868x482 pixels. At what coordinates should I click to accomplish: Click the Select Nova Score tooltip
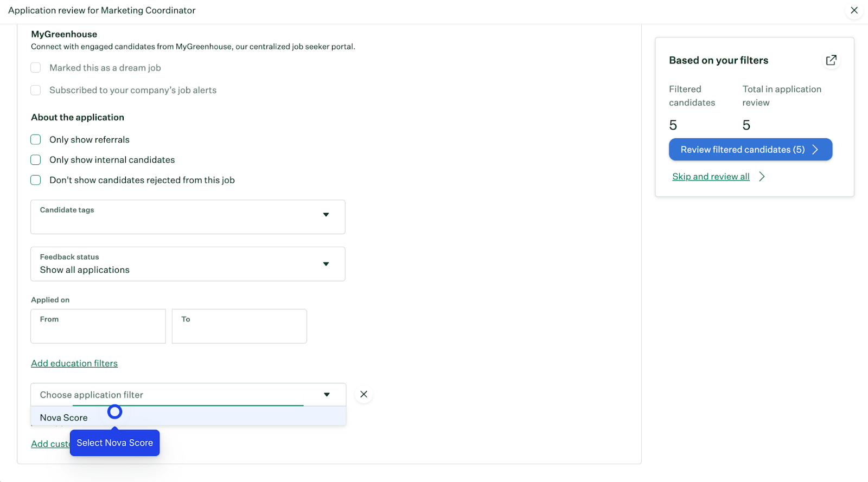pyautogui.click(x=114, y=443)
